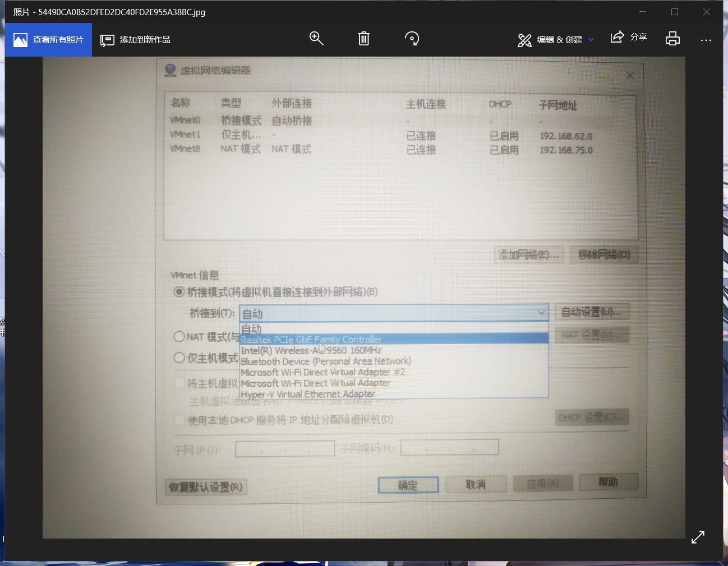Rotate the photo using rotate icon
Screen dimensions: 728x566
(412, 39)
